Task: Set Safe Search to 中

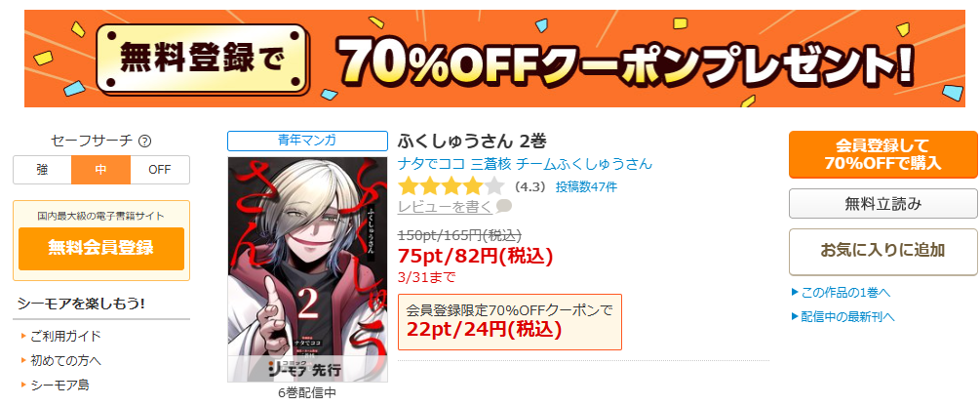Action: coord(101,170)
